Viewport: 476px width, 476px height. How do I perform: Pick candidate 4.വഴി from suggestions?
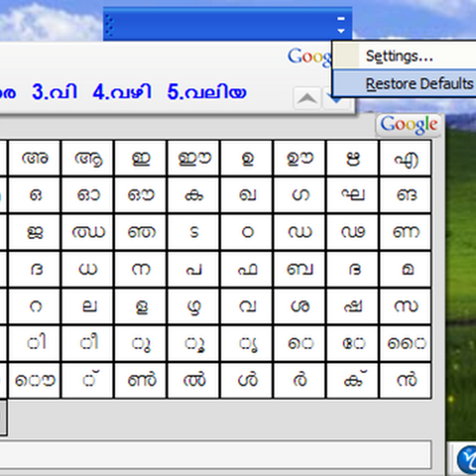click(x=122, y=92)
